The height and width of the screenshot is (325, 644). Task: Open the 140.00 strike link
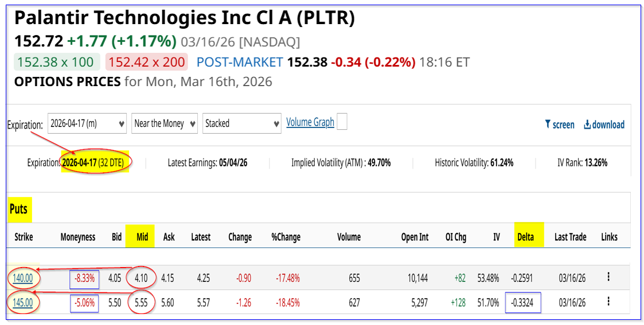[x=24, y=278]
